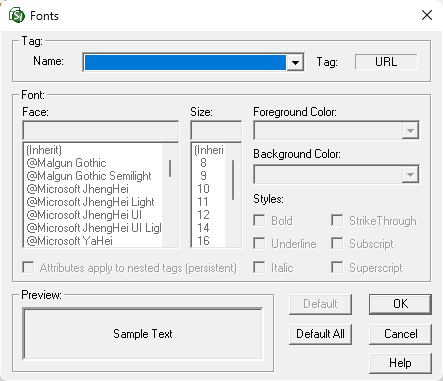Select @Microsoft JhengHei font face
Screen dimensions: 443x381
pyautogui.click(x=93, y=189)
